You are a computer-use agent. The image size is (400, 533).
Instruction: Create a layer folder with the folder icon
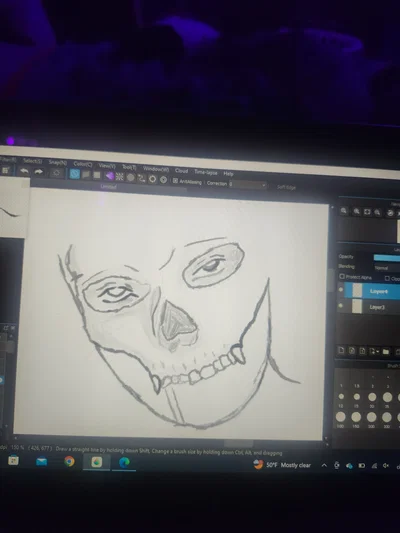tap(385, 351)
